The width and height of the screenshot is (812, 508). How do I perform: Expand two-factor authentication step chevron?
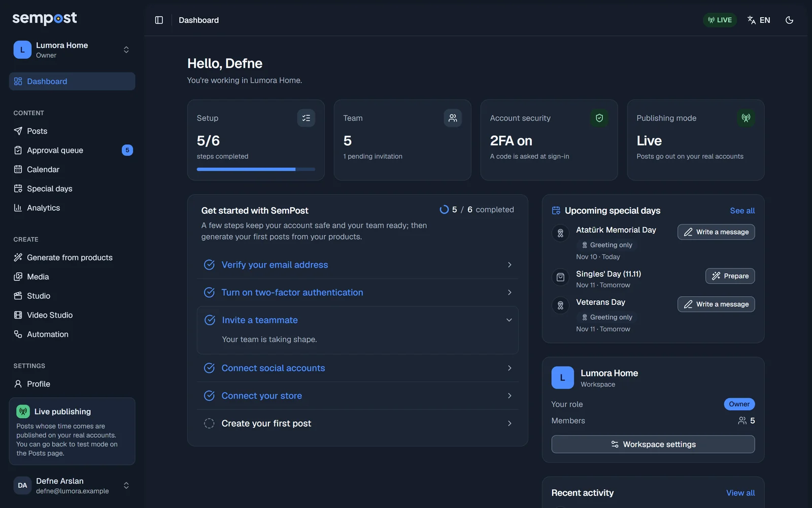[x=510, y=292]
